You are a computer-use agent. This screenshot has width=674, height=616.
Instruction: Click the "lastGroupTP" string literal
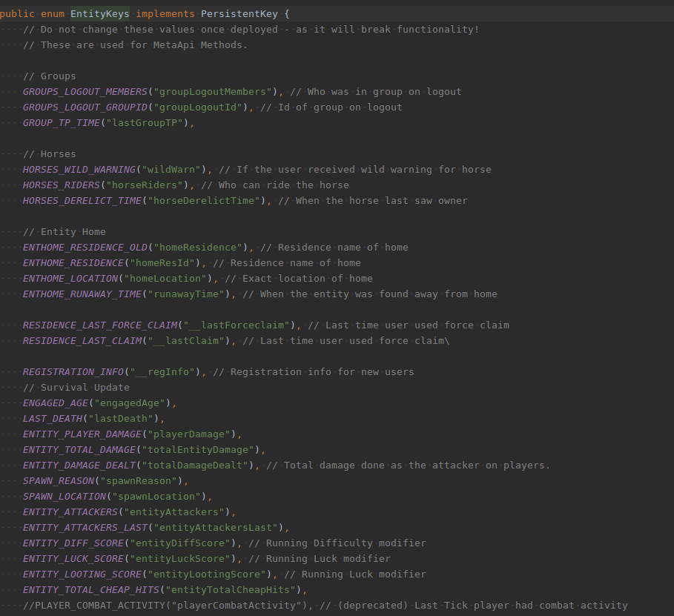coord(145,122)
